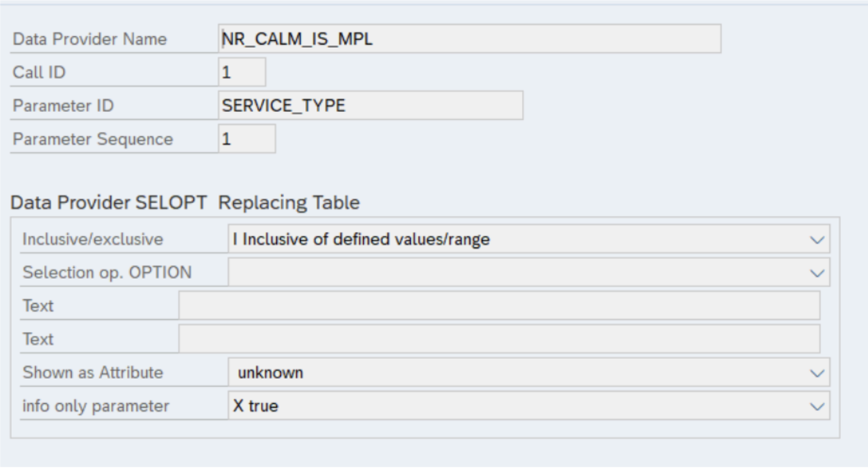Click the info only parameter chevron arrow
The width and height of the screenshot is (868, 469).
pyautogui.click(x=816, y=407)
